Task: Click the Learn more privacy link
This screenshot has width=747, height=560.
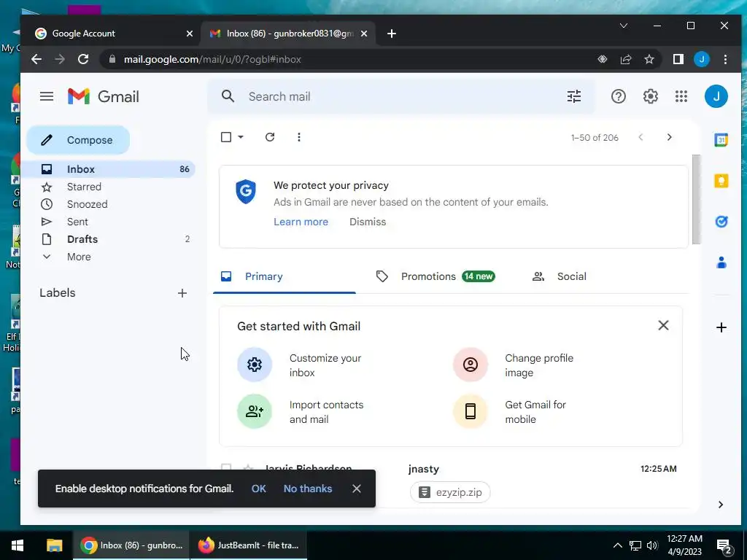Action: point(301,222)
